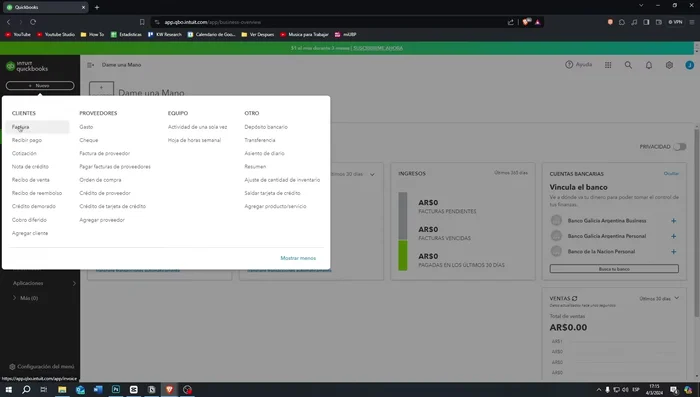Image resolution: width=700 pixels, height=397 pixels.
Task: Click the SUSCRIBIRME AHORA link
Action: click(378, 48)
